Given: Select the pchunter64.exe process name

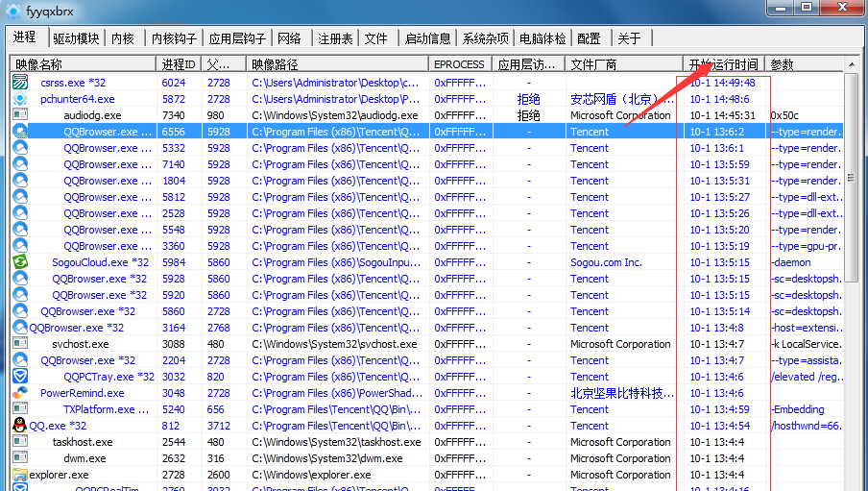Looking at the screenshot, I should click(x=78, y=99).
